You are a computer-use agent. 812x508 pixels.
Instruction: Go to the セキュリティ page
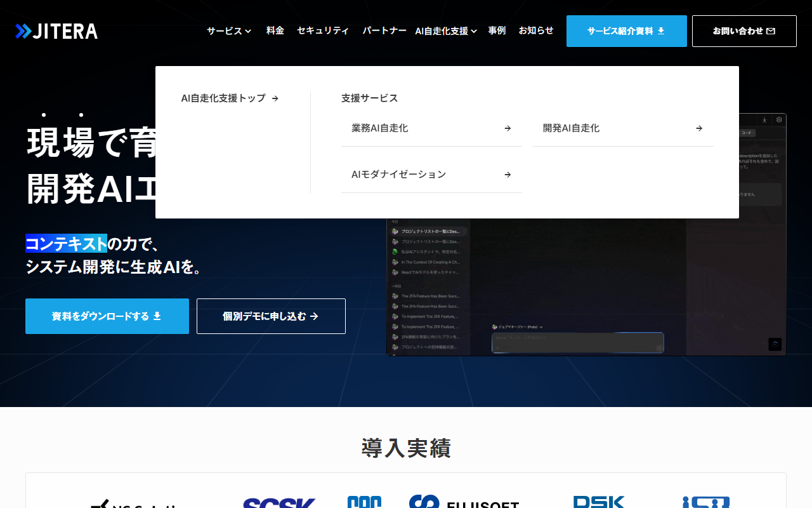coord(323,30)
